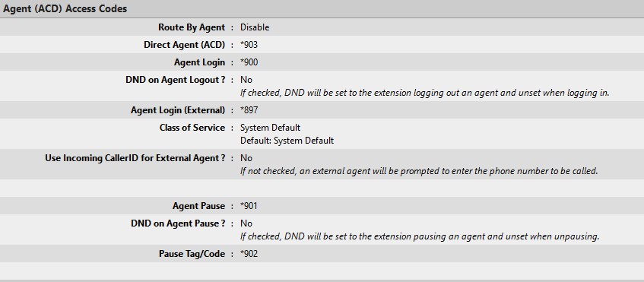This screenshot has width=644, height=282.
Task: Select the Agent Pause code *901
Action: (x=249, y=206)
